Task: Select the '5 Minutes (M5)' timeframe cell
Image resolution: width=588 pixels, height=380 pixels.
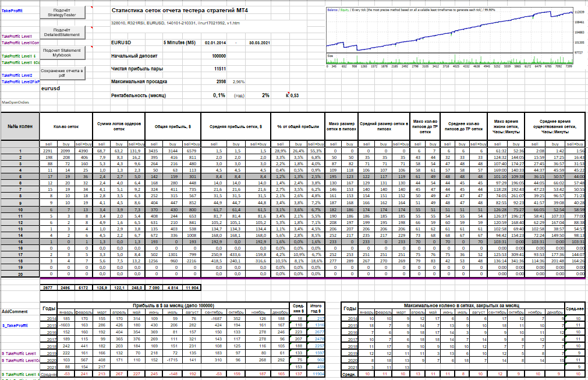Action: [179, 42]
